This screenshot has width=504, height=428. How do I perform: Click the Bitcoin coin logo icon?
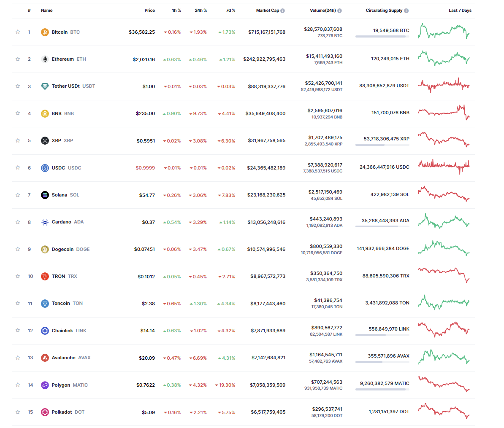(45, 32)
